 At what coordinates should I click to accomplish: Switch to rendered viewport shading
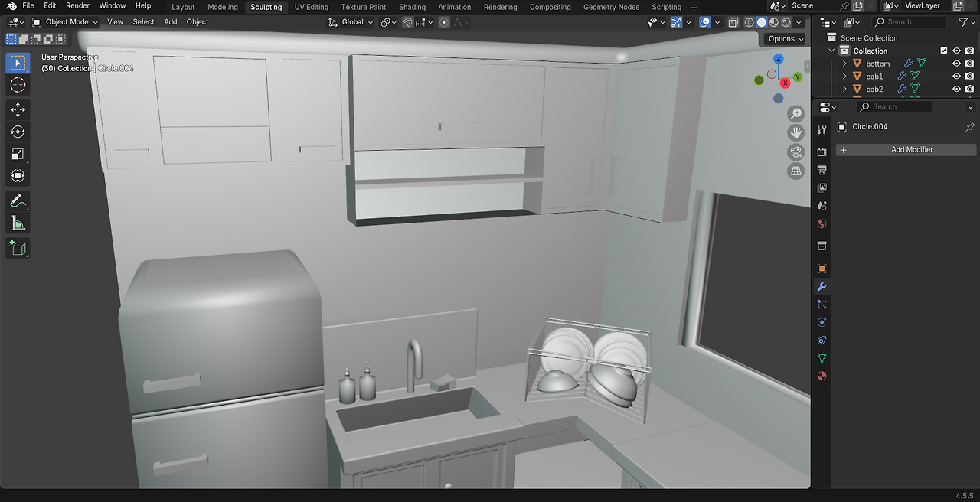(786, 22)
